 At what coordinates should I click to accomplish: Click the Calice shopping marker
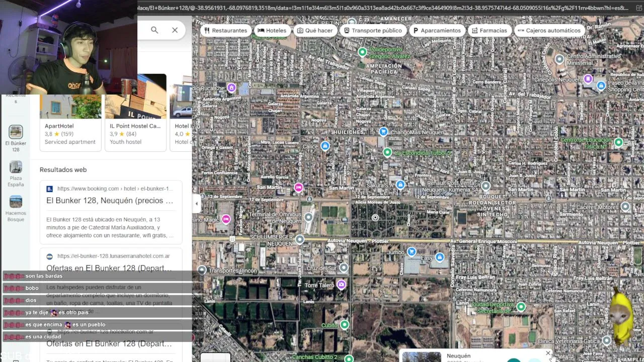pyautogui.click(x=325, y=146)
